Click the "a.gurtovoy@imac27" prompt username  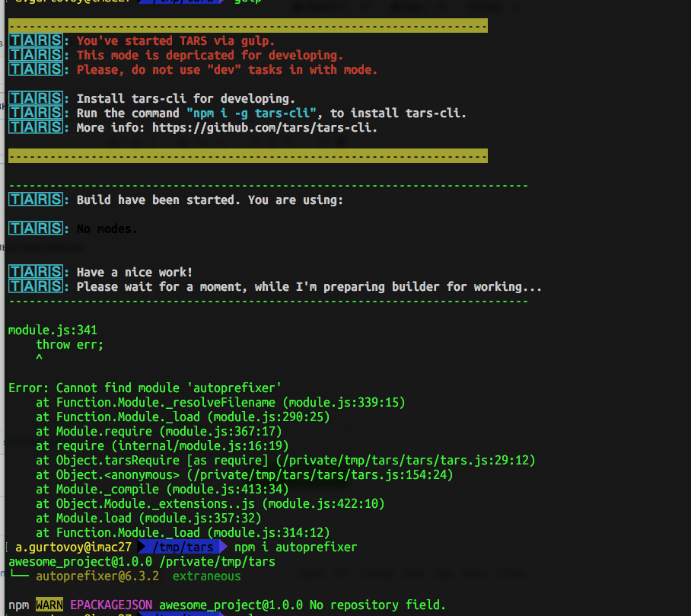(x=73, y=547)
